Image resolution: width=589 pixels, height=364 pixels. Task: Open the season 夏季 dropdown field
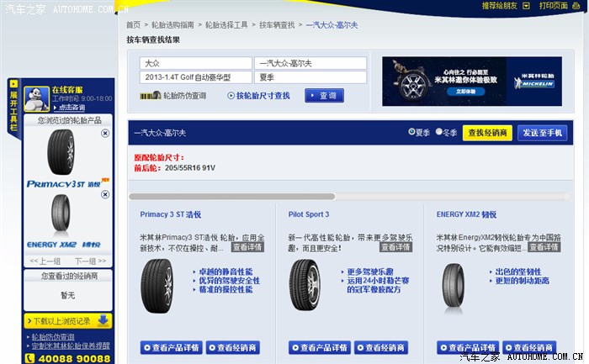[310, 77]
